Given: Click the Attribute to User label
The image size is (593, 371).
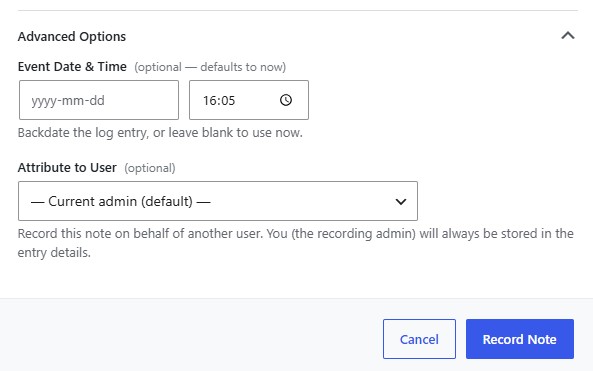Looking at the screenshot, I should coord(67,168).
